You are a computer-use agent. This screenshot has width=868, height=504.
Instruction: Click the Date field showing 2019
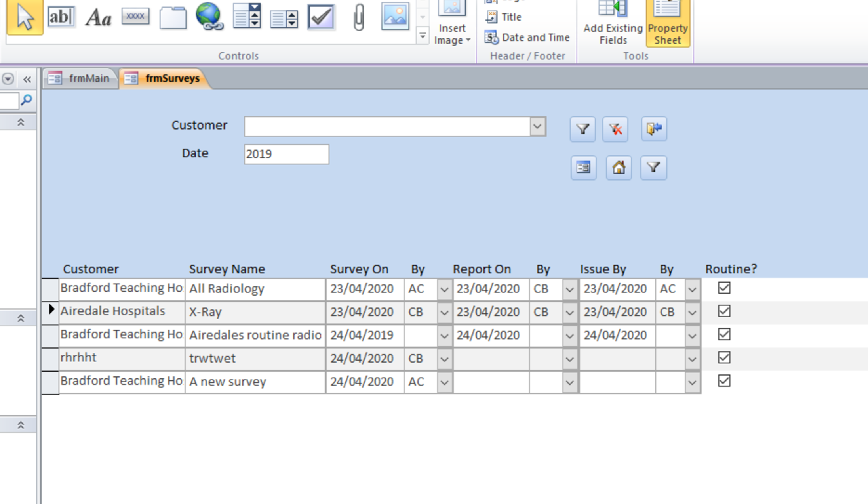click(286, 154)
